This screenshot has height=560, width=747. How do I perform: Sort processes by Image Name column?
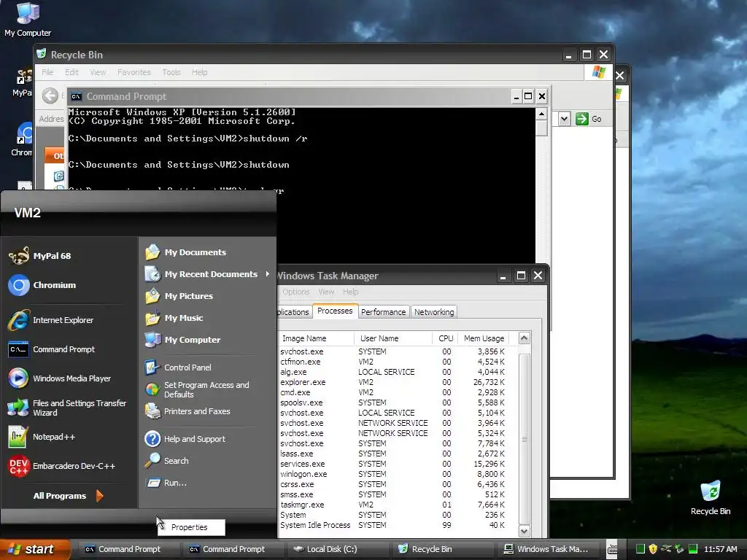[x=317, y=338]
